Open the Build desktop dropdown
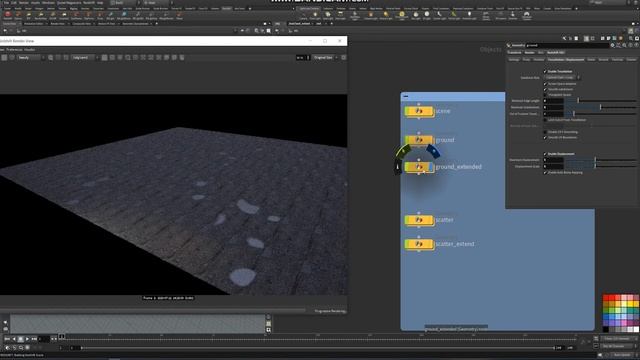This screenshot has height=360, width=640. point(124,2)
